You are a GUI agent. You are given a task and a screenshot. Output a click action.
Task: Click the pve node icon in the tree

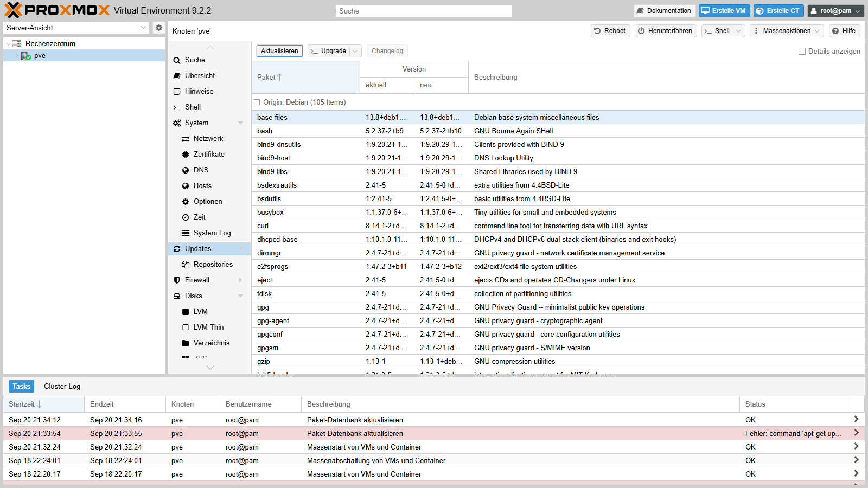coord(25,56)
